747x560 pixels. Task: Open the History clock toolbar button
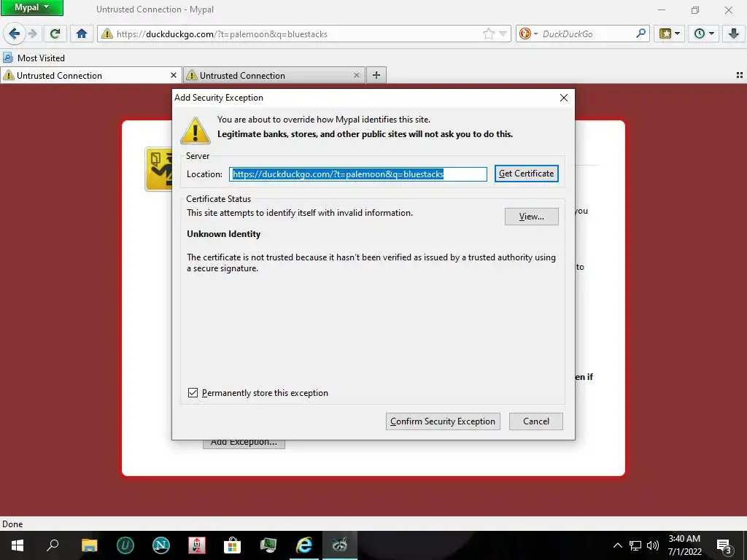click(x=703, y=34)
